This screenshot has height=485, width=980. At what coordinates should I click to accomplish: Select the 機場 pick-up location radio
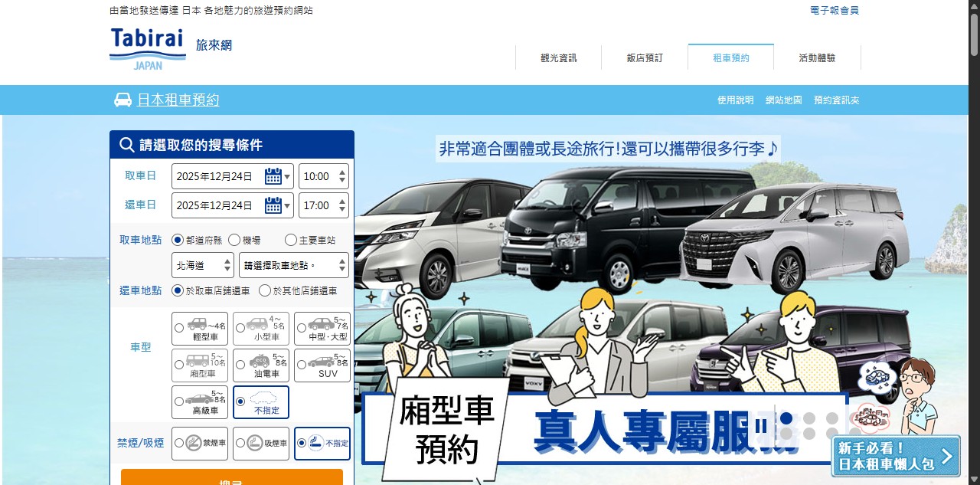[234, 240]
